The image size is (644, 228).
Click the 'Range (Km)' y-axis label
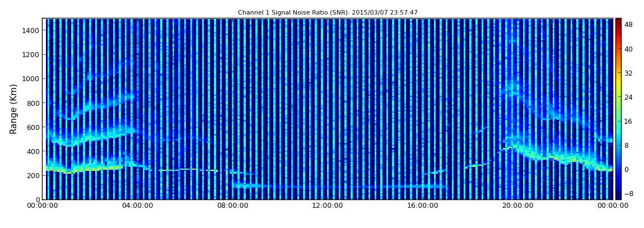point(13,109)
